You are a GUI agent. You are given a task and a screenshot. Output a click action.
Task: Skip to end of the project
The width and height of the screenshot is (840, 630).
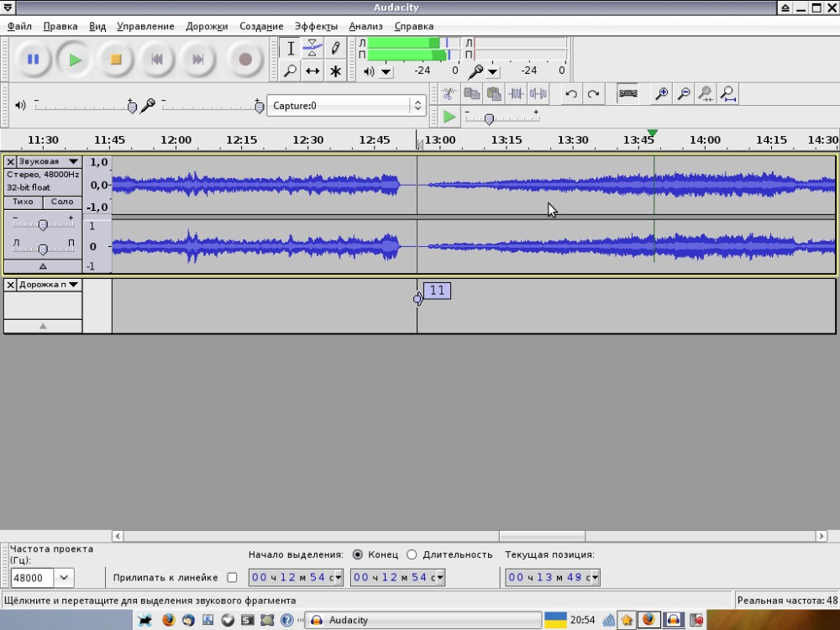pyautogui.click(x=197, y=60)
